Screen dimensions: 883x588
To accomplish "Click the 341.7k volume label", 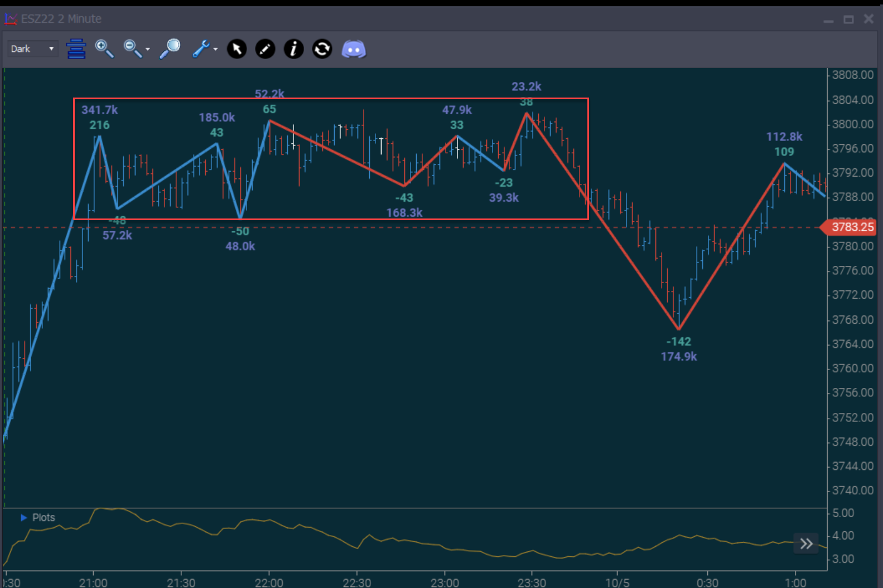I will 100,110.
